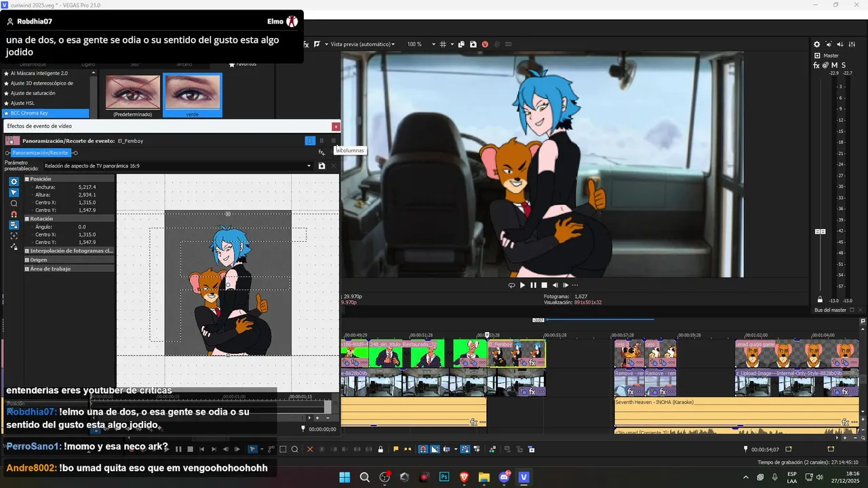Image resolution: width=868 pixels, height=488 pixels.
Task: Select the BCC Chroma Key effect
Action: (x=45, y=113)
